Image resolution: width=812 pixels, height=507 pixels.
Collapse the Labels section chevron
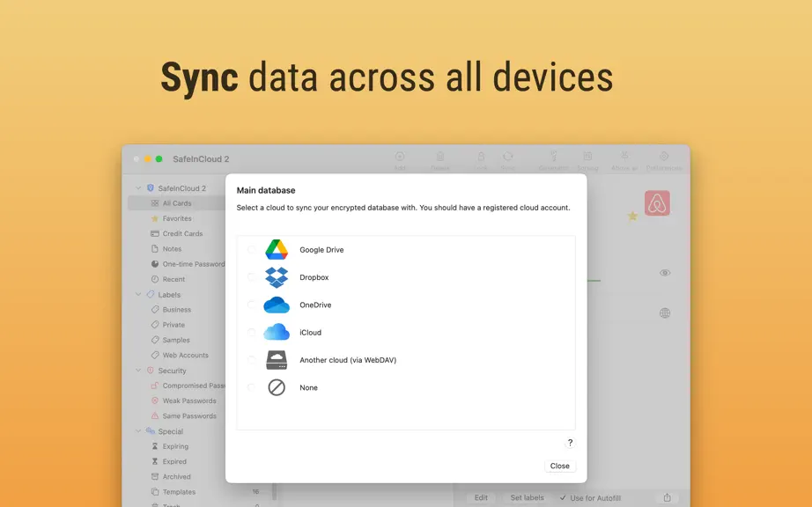[x=138, y=294]
